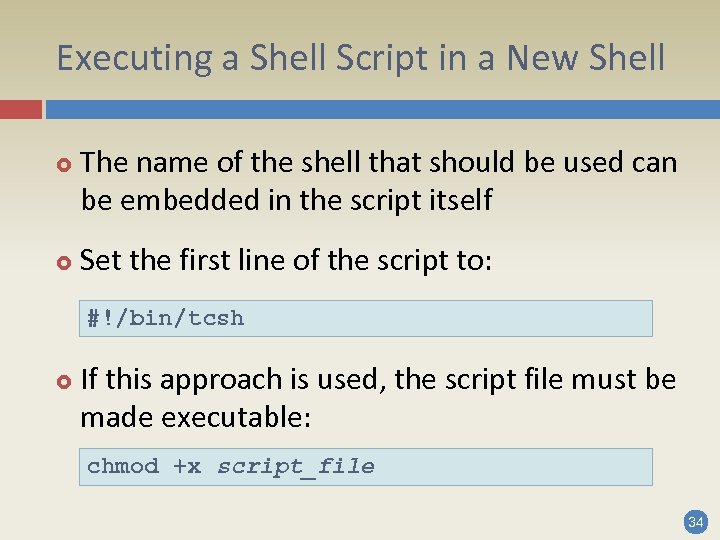720x540 pixels.
Task: Click the red accent block under the title
Action: point(21,109)
